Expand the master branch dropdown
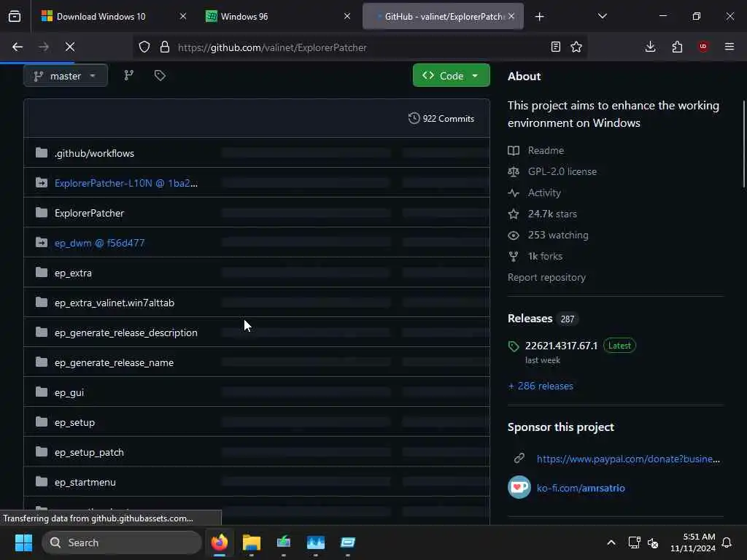 pyautogui.click(x=65, y=76)
